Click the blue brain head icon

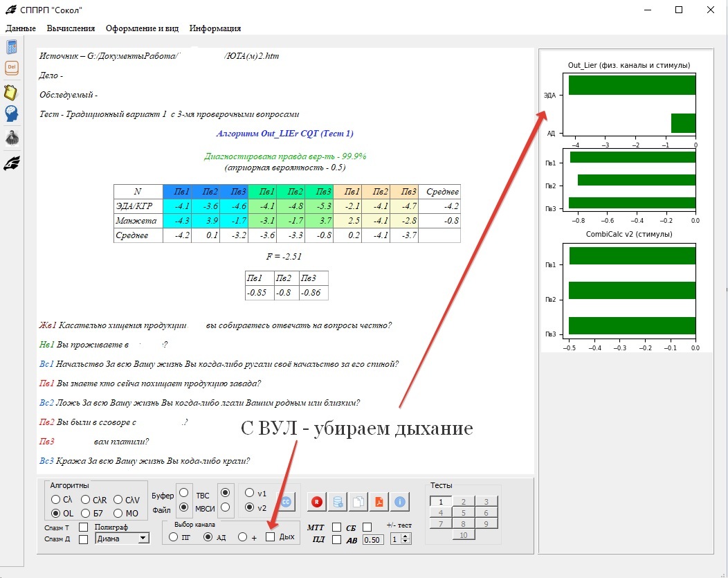pos(12,114)
